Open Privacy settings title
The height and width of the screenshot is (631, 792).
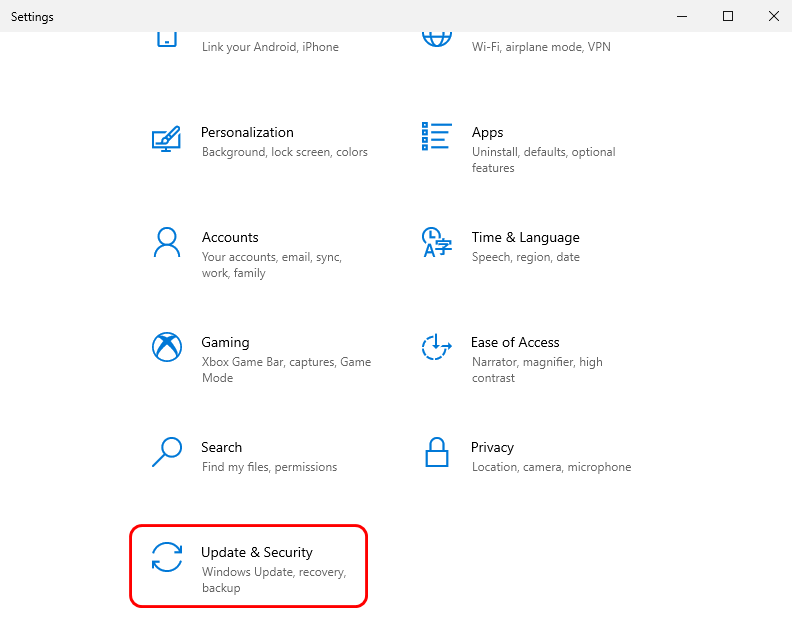pos(492,448)
